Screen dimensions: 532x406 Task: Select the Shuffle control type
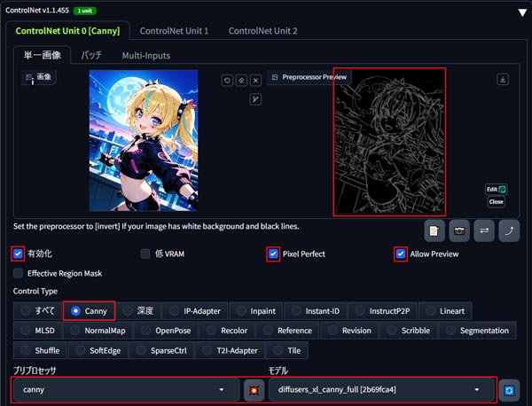pos(40,350)
